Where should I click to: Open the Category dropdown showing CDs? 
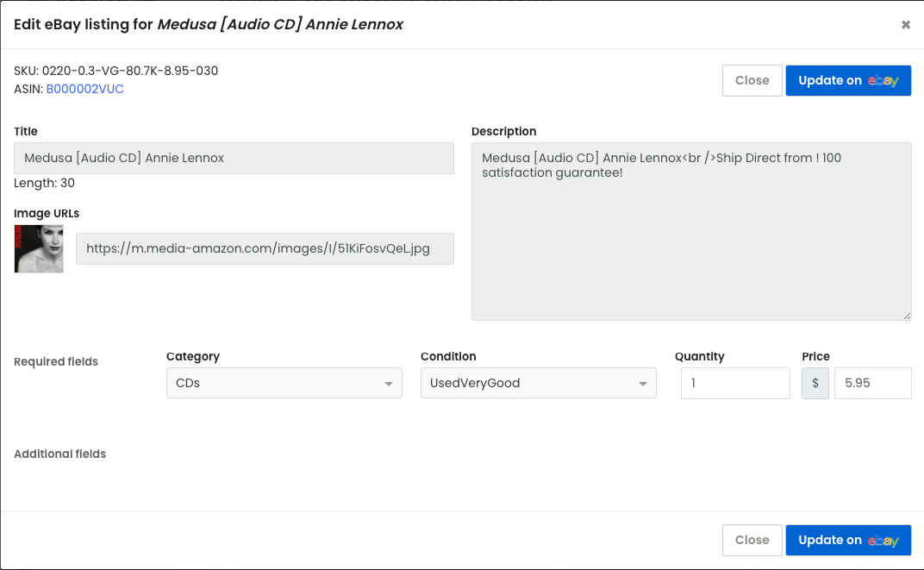click(x=284, y=383)
